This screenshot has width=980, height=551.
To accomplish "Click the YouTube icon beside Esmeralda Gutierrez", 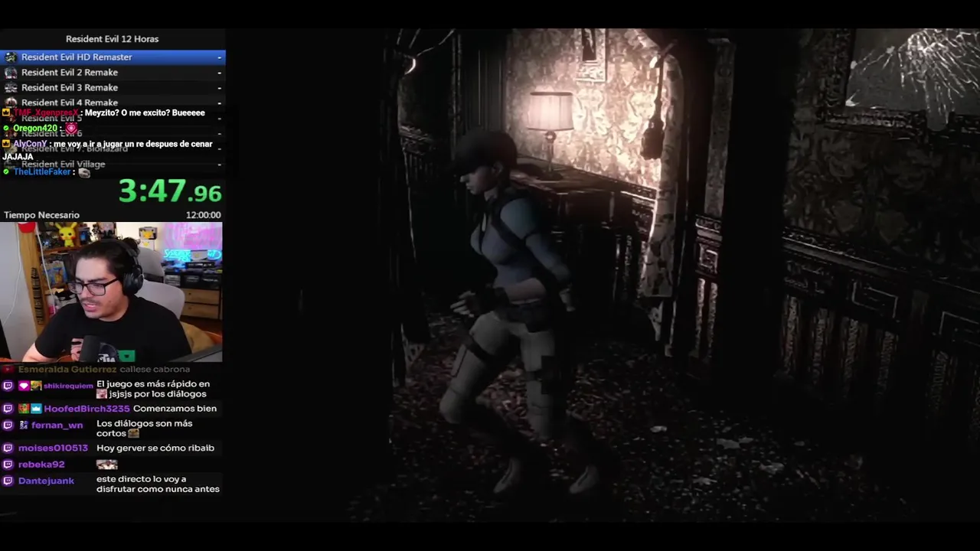I will click(8, 370).
